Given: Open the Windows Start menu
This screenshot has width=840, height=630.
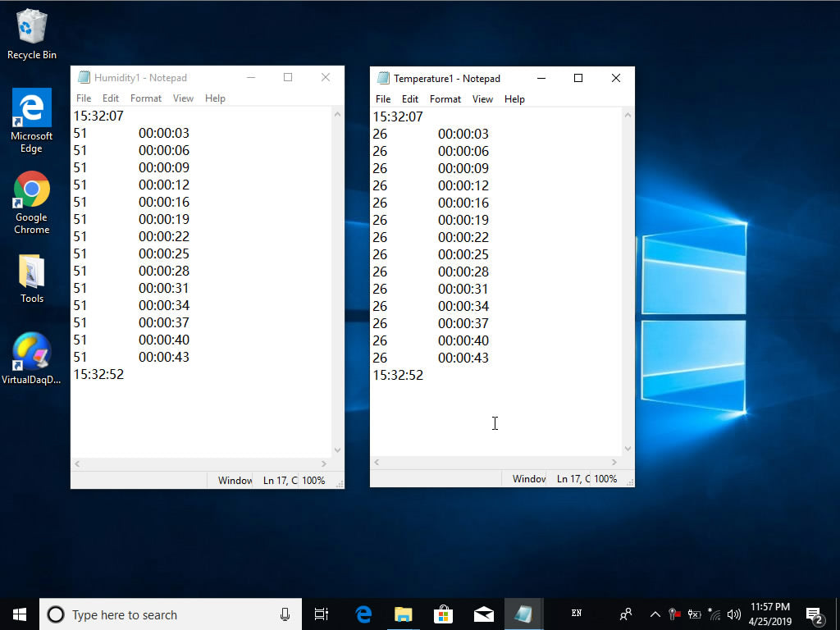Looking at the screenshot, I should [20, 614].
